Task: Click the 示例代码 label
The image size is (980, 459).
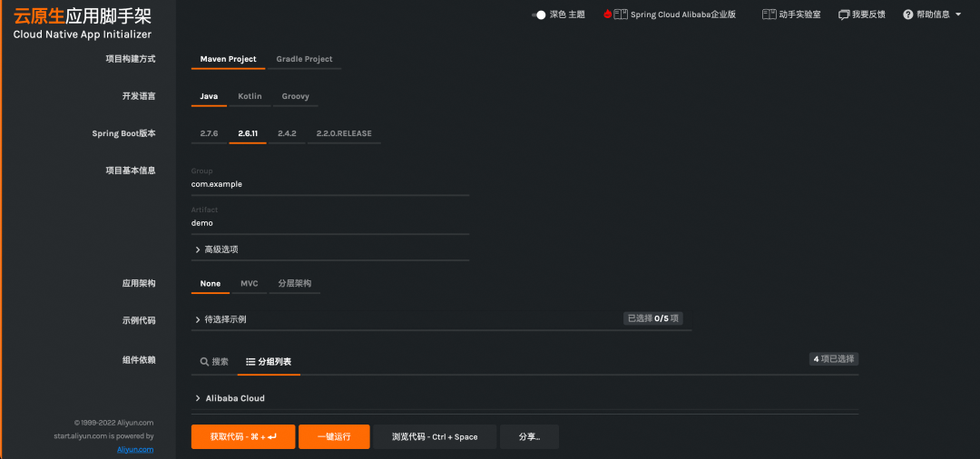Action: click(x=139, y=321)
